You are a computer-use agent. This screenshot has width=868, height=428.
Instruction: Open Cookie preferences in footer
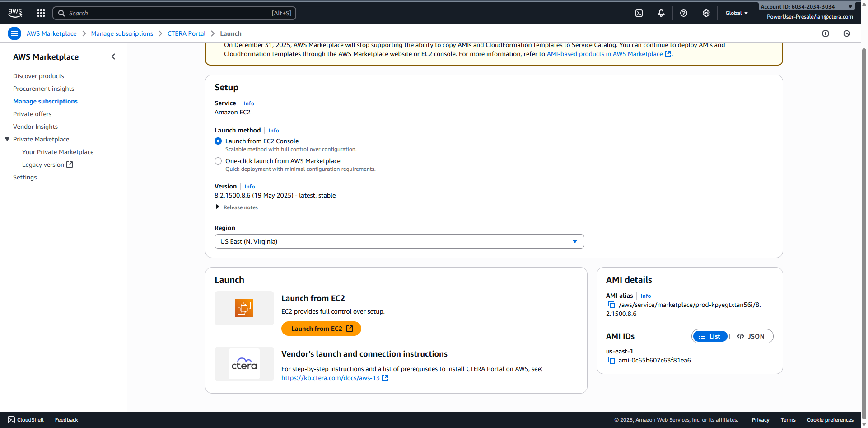(x=830, y=420)
